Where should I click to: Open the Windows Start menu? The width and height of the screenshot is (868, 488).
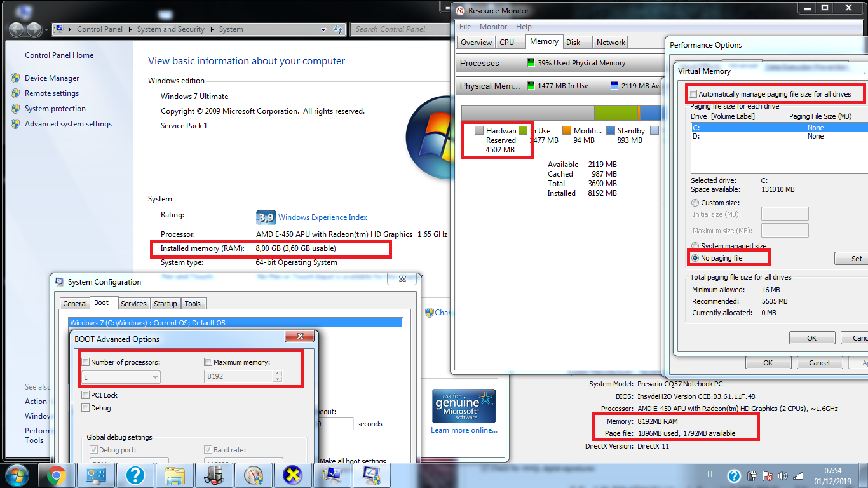[17, 475]
